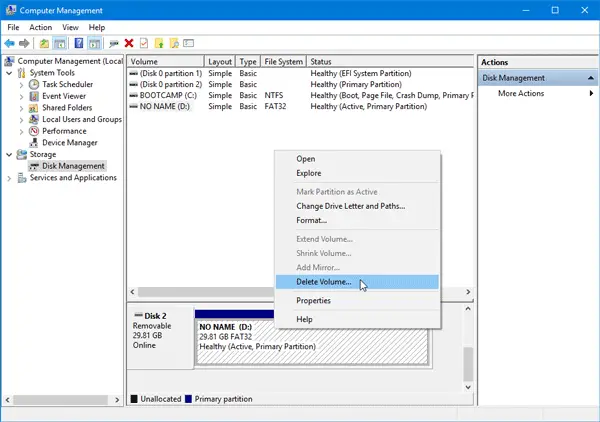Click the folder with green arrow icon
The height and width of the screenshot is (422, 600).
point(159,43)
